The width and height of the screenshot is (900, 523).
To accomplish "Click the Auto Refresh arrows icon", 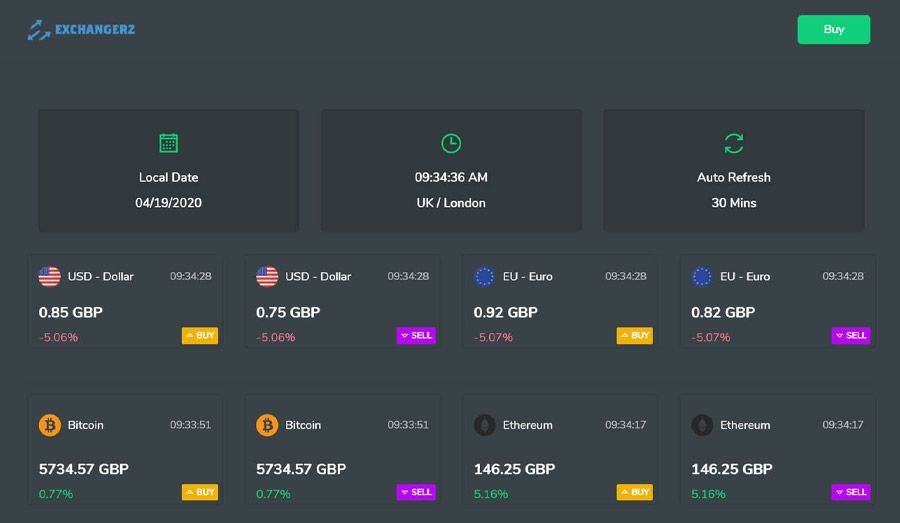I will tap(734, 143).
